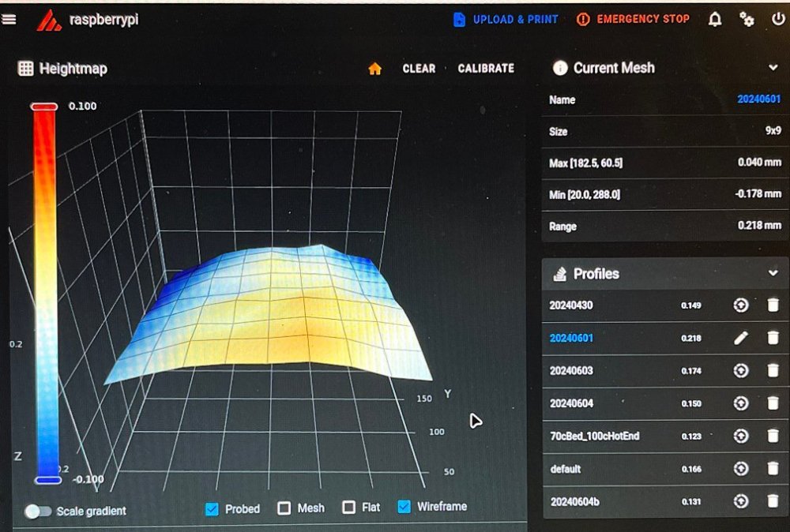
Task: Uncheck the Wireframe checkbox
Action: [404, 506]
